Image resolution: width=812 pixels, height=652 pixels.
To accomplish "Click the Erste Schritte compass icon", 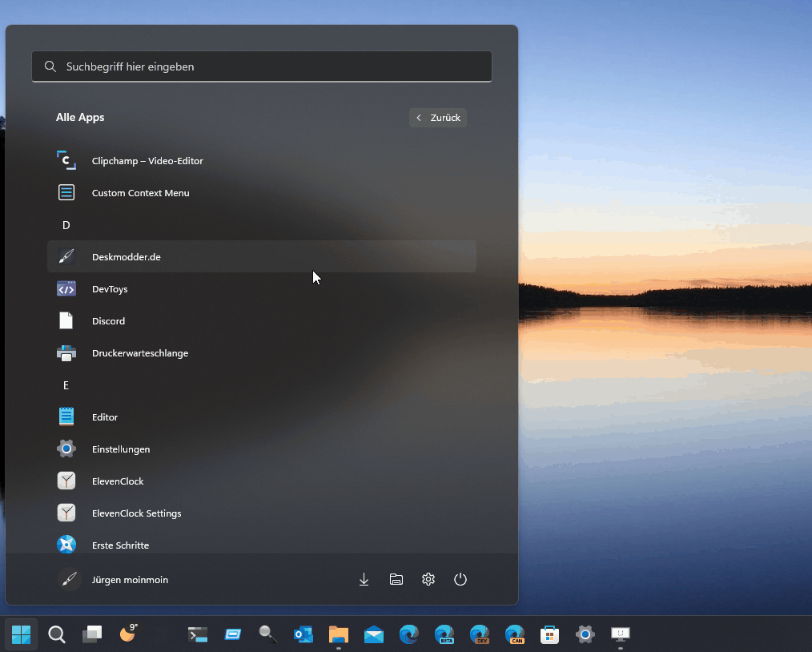I will (x=66, y=545).
